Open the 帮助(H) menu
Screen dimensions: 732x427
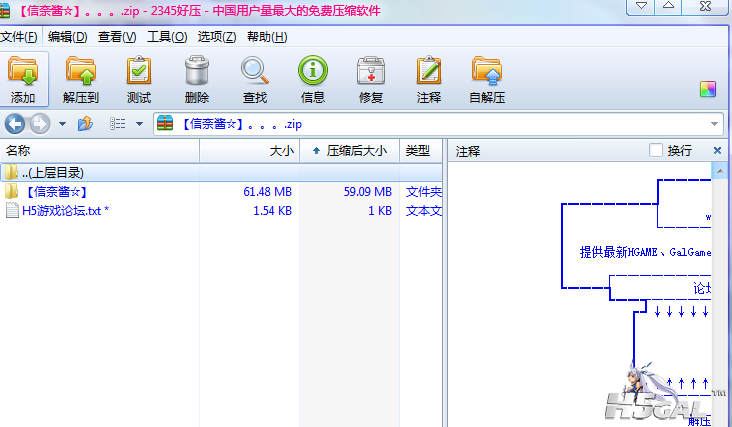(267, 37)
